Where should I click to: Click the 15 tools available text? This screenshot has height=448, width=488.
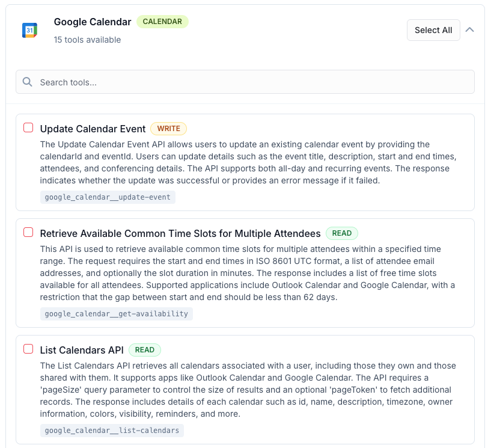click(87, 40)
